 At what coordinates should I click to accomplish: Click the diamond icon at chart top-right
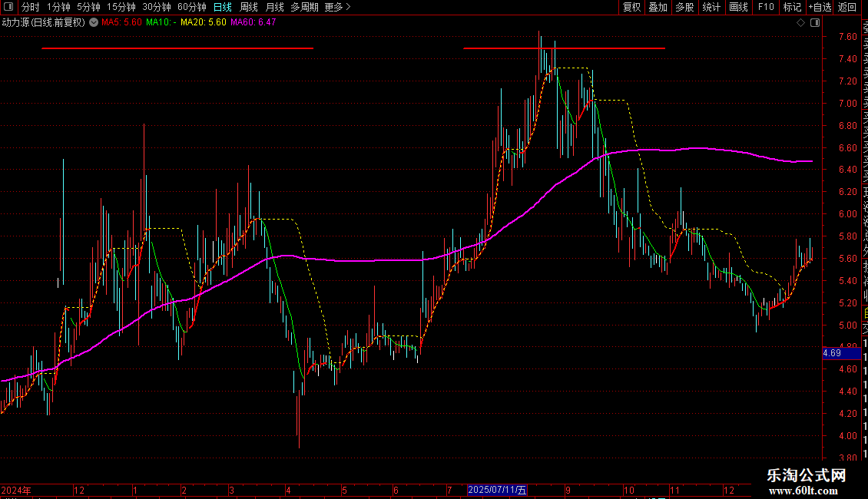[800, 23]
